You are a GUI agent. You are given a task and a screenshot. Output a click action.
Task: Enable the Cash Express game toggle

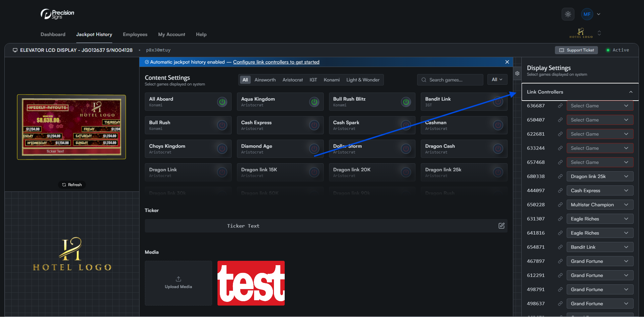coord(314,125)
